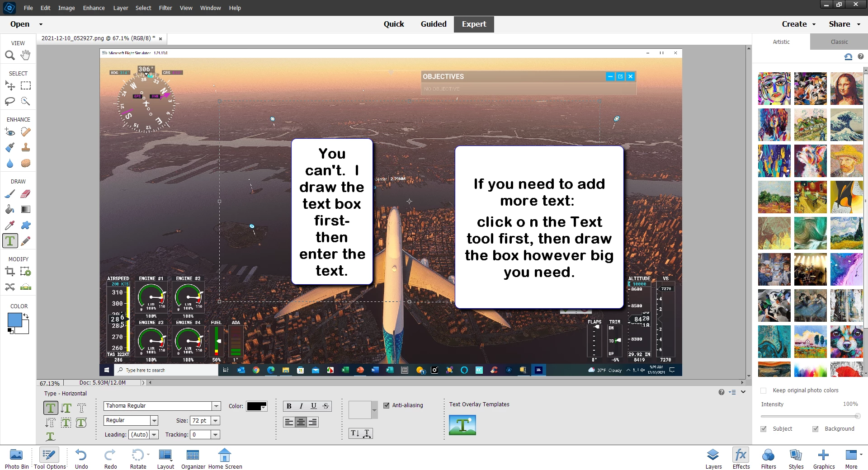Expand the Open recent files arrow
The width and height of the screenshot is (868, 470).
point(41,24)
